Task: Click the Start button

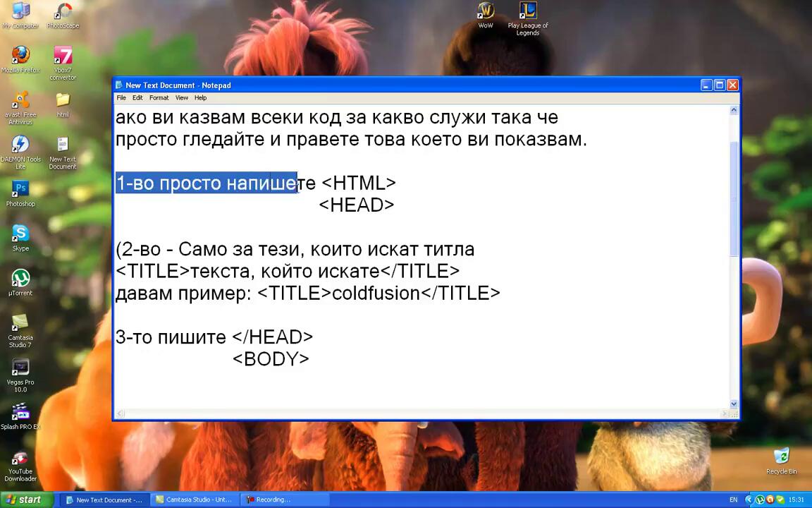Action: [27, 500]
